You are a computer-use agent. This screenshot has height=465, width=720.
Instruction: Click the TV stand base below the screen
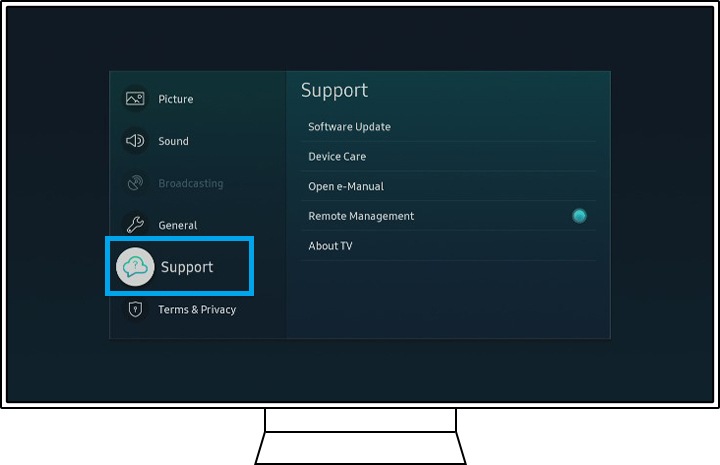[x=360, y=447]
